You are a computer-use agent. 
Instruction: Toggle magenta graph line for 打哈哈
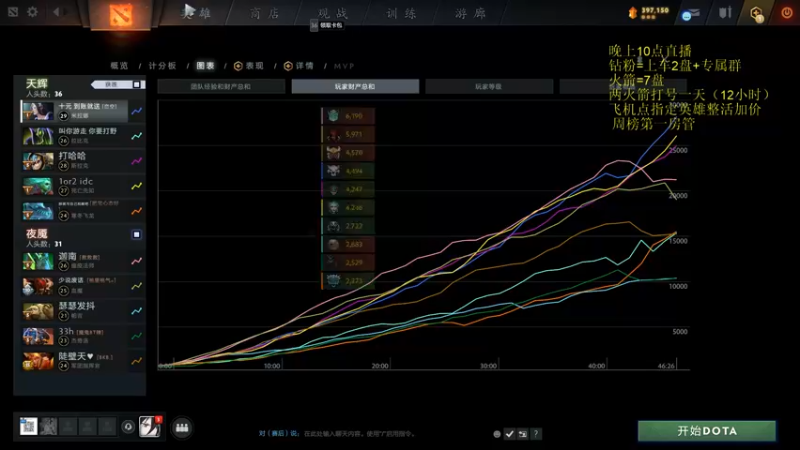click(x=136, y=161)
